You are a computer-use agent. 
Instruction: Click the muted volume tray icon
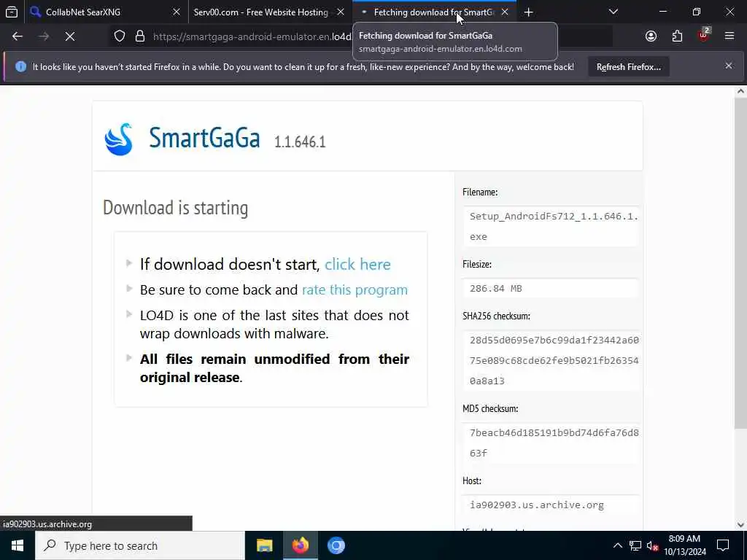pyautogui.click(x=653, y=545)
